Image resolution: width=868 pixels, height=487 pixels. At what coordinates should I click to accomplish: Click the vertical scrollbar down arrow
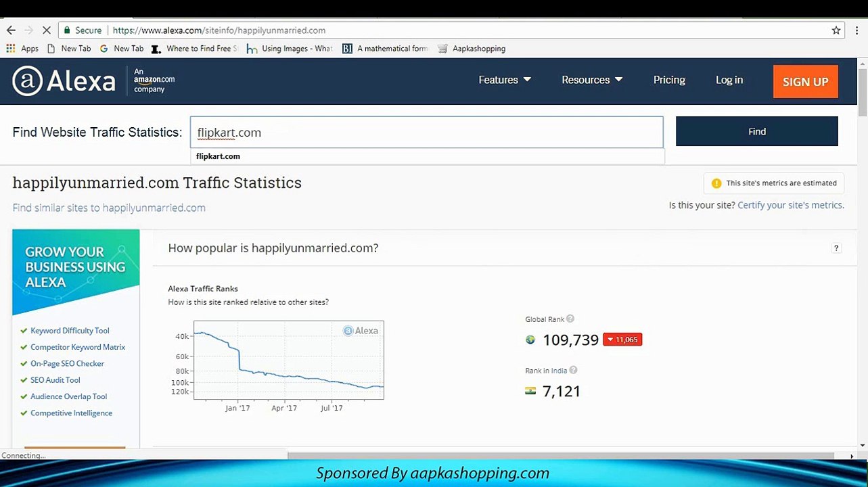[x=863, y=445]
